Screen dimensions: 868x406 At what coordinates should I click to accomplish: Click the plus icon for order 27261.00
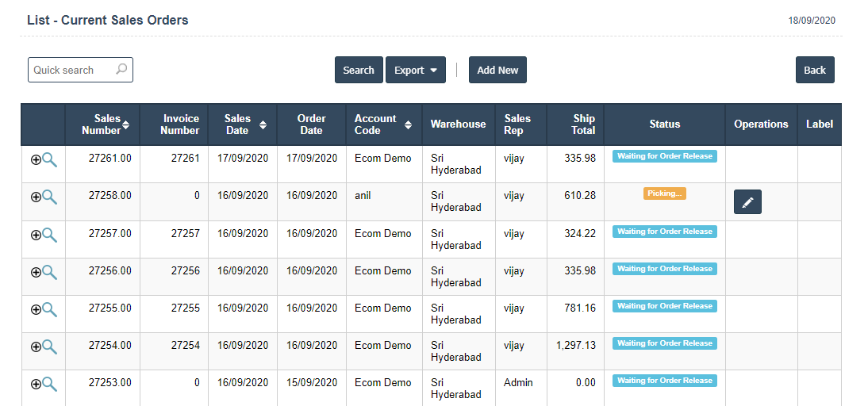[x=36, y=159]
